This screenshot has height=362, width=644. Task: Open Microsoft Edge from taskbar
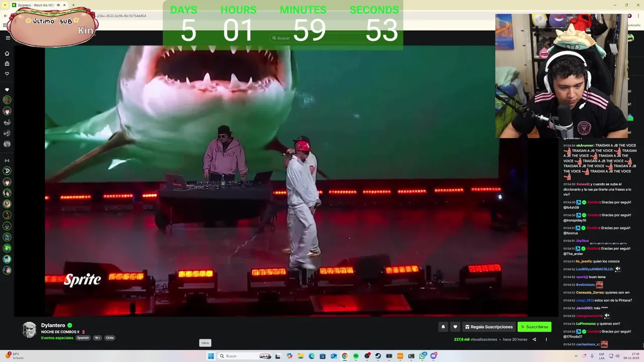(311, 356)
